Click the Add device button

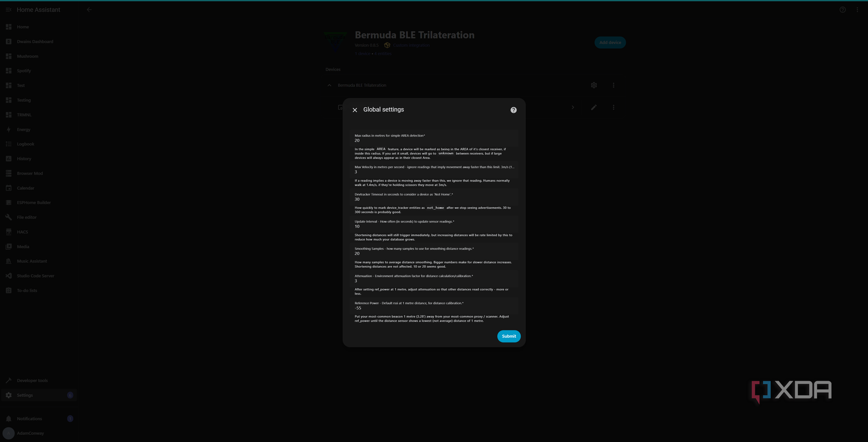click(x=610, y=42)
